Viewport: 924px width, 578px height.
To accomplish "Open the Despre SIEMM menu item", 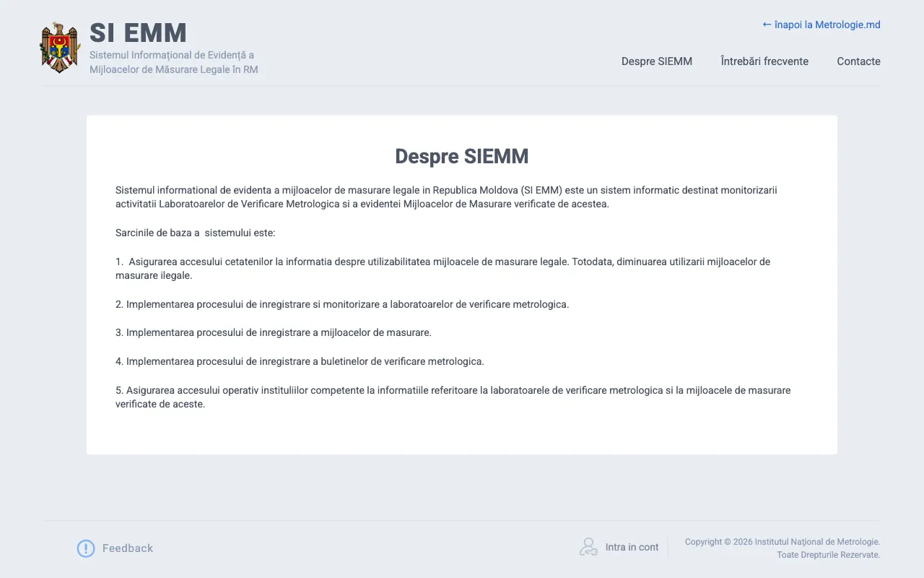I will pyautogui.click(x=657, y=61).
